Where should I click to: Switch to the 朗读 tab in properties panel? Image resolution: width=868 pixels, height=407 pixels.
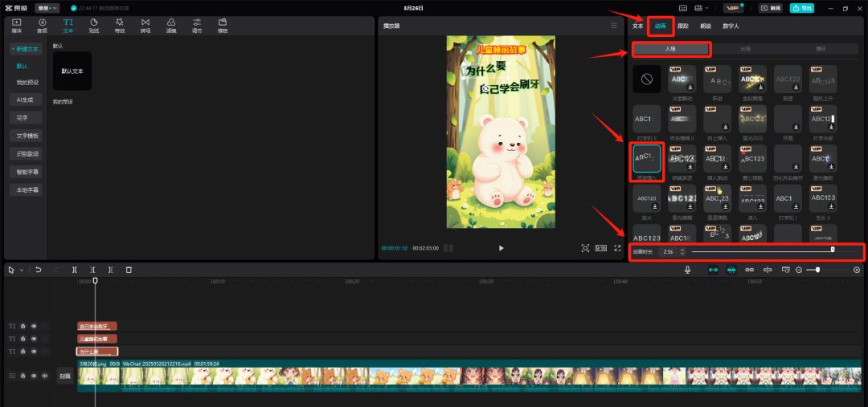tap(705, 26)
